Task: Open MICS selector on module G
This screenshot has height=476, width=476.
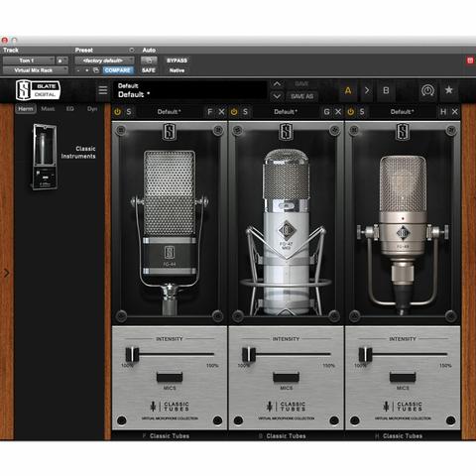Action: coord(287,377)
